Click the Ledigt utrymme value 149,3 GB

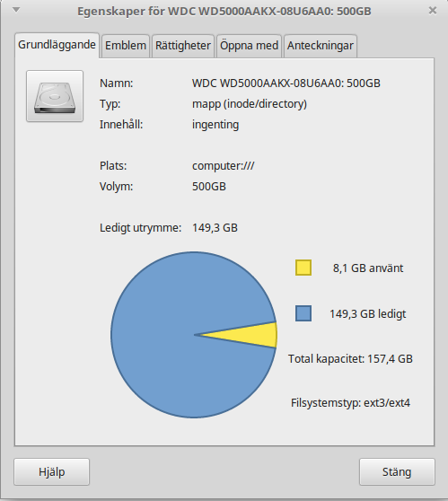click(215, 228)
